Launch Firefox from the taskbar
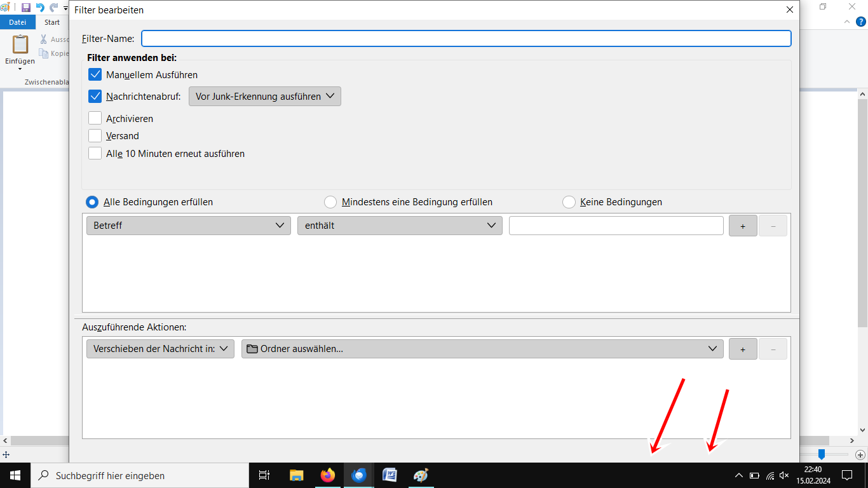The width and height of the screenshot is (868, 488). point(328,475)
